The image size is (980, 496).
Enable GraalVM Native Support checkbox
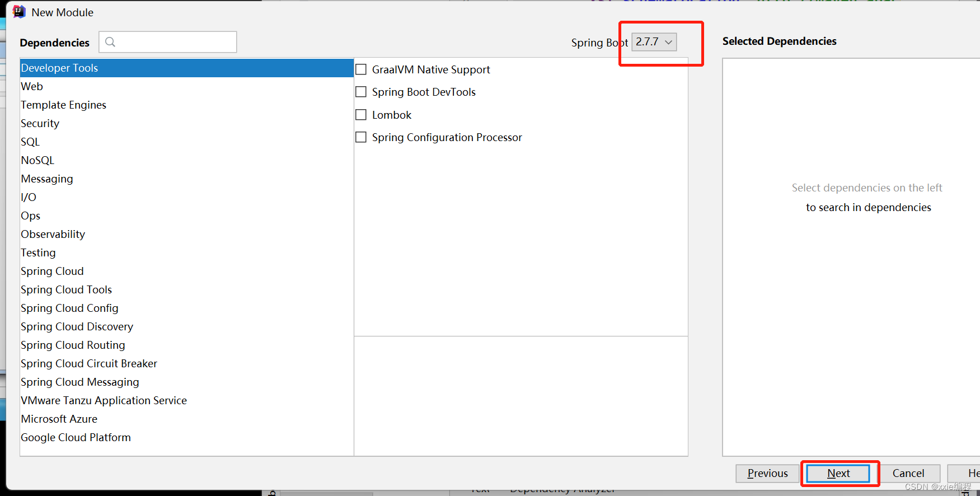361,69
